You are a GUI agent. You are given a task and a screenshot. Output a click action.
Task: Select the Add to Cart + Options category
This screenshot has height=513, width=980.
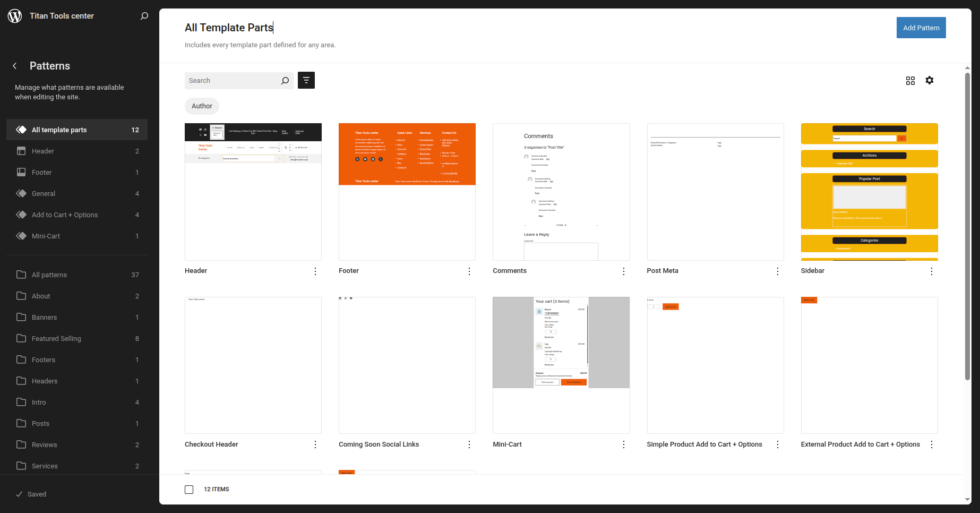65,215
